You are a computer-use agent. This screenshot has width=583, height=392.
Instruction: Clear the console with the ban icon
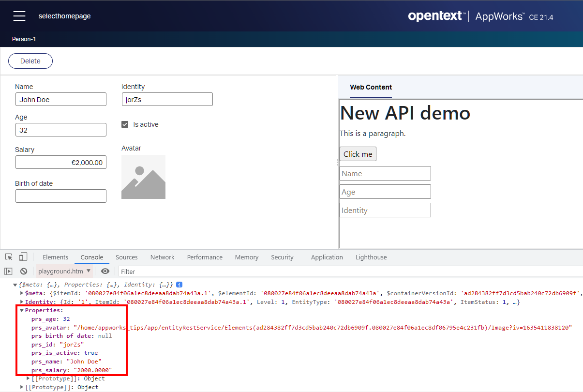coord(23,271)
